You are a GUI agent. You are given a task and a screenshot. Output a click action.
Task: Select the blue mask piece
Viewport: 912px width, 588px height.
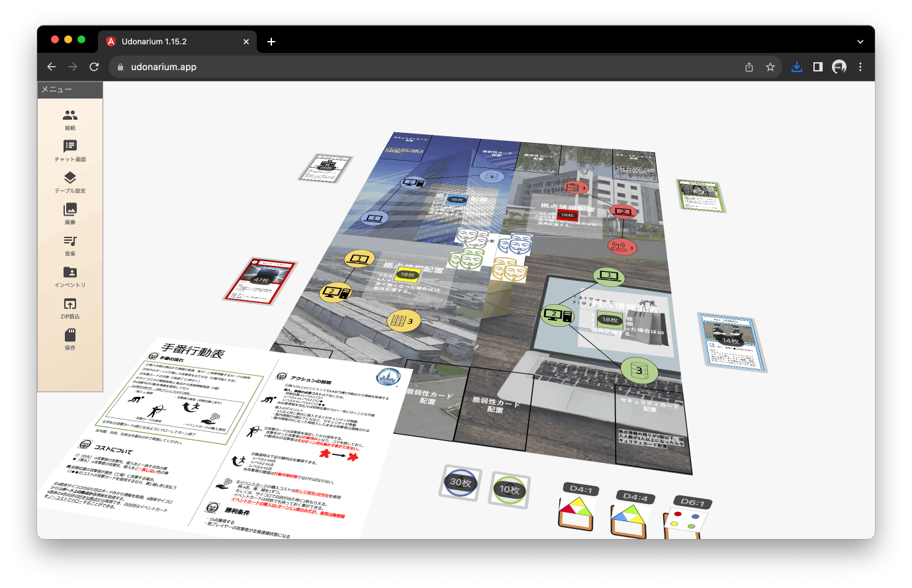(x=516, y=245)
